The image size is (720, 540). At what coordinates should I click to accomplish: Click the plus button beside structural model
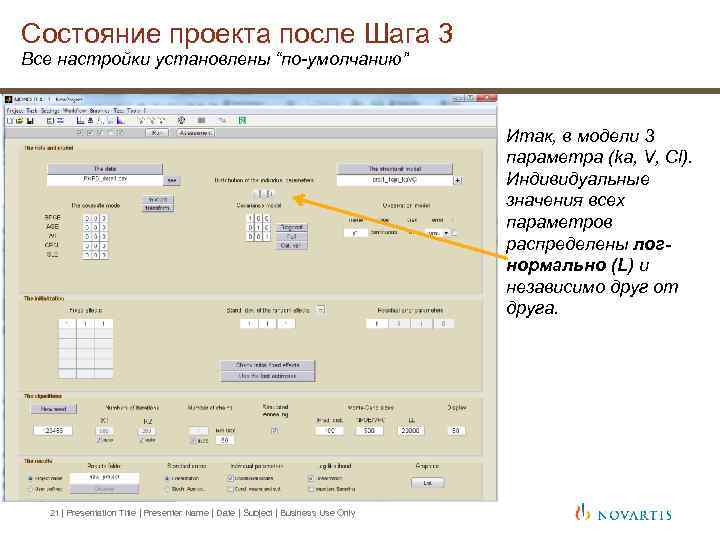(x=457, y=180)
